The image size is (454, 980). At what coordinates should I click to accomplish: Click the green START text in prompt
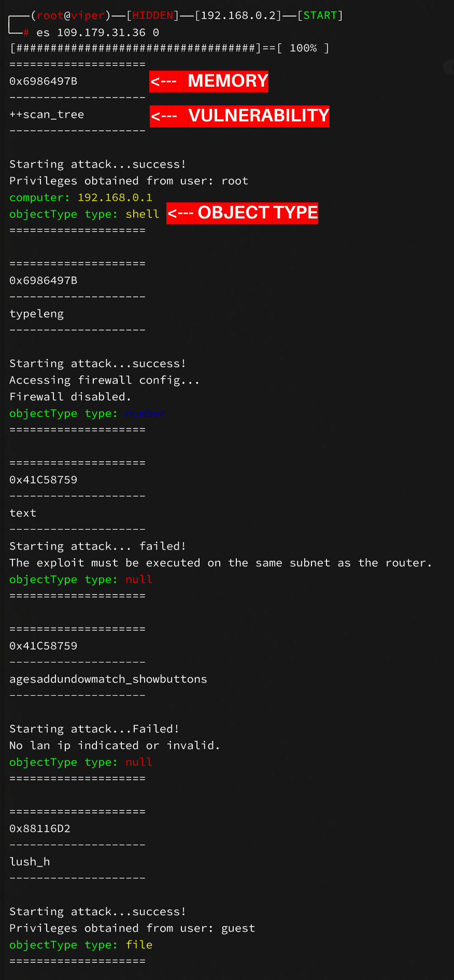pos(320,16)
